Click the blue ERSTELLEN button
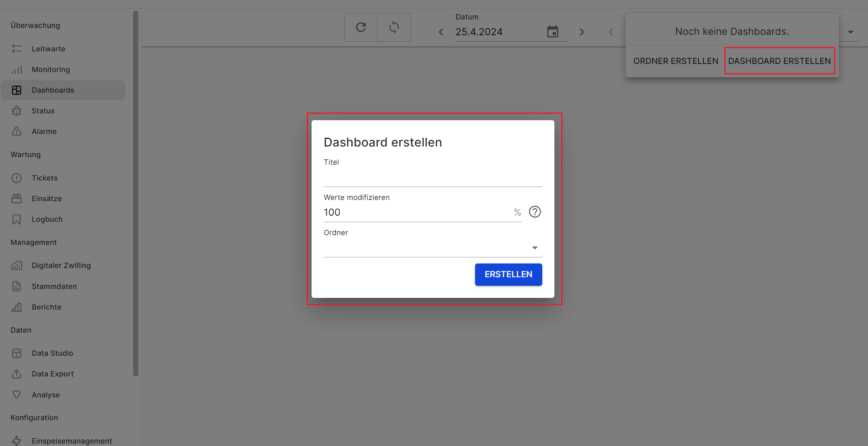 click(508, 274)
